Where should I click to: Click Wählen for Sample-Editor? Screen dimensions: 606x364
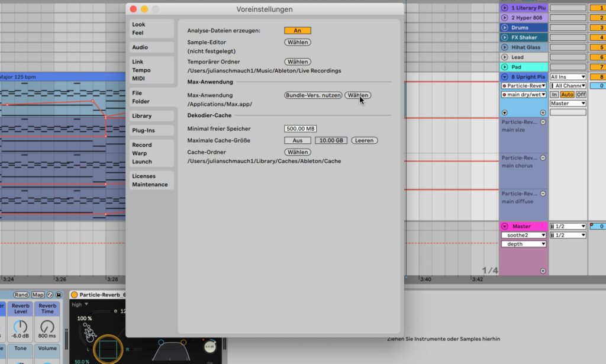[x=298, y=43]
